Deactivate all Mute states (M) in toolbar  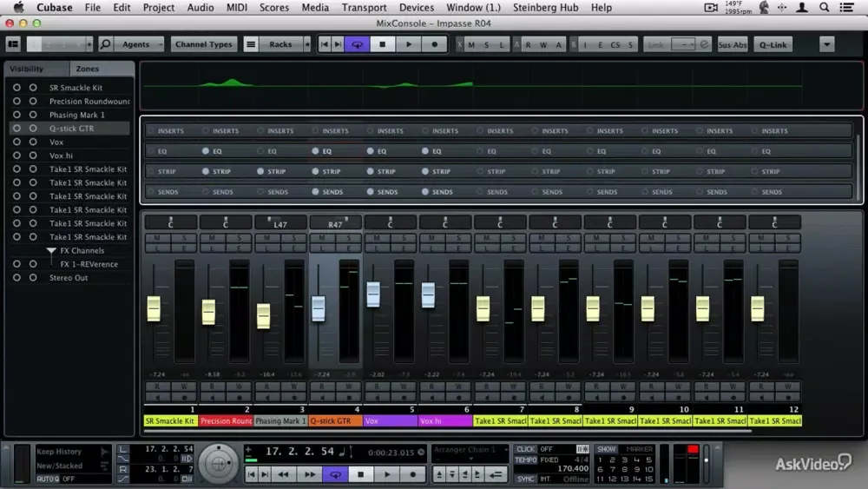471,45
